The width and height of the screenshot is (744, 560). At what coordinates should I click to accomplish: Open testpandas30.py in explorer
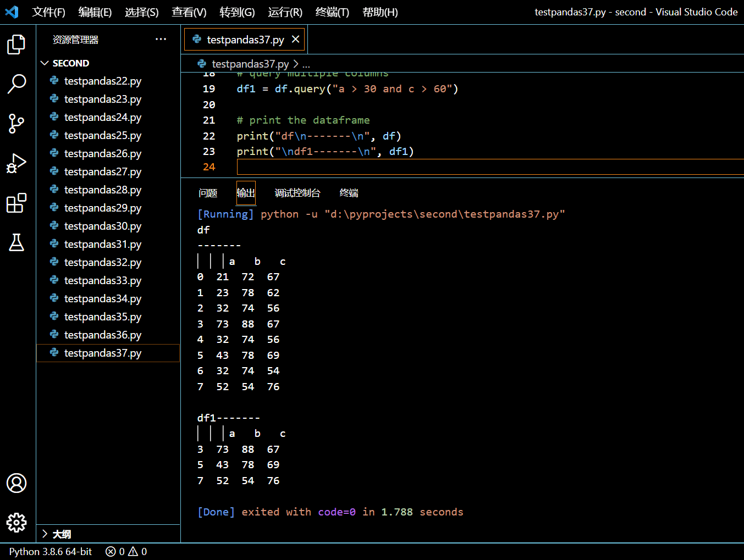(x=108, y=226)
